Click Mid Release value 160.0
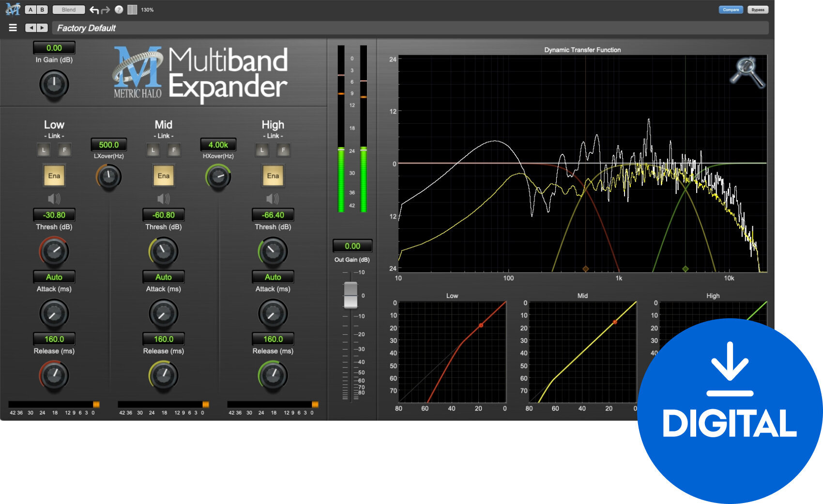The height and width of the screenshot is (504, 823). [x=164, y=339]
